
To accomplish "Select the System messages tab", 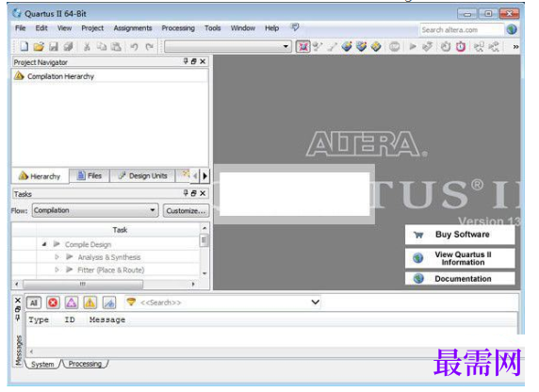I will pyautogui.click(x=42, y=364).
